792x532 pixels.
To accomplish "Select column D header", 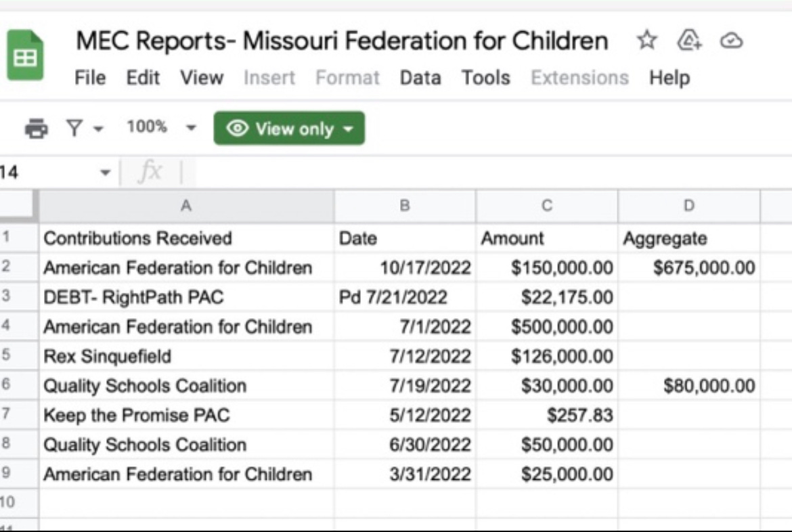I will [689, 206].
